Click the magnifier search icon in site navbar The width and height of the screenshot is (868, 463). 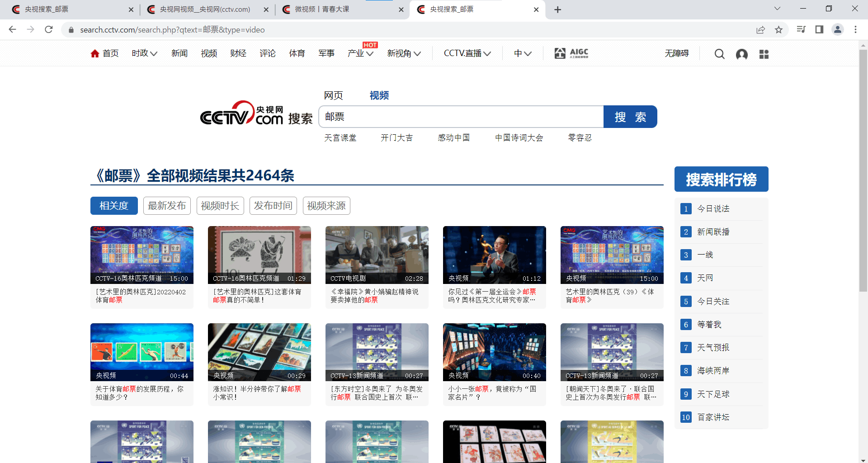tap(719, 54)
